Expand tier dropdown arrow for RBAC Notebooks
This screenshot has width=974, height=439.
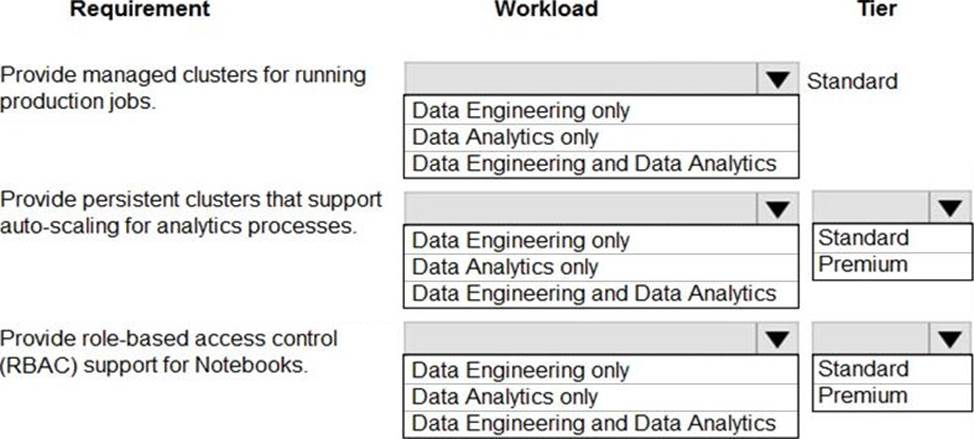[950, 339]
